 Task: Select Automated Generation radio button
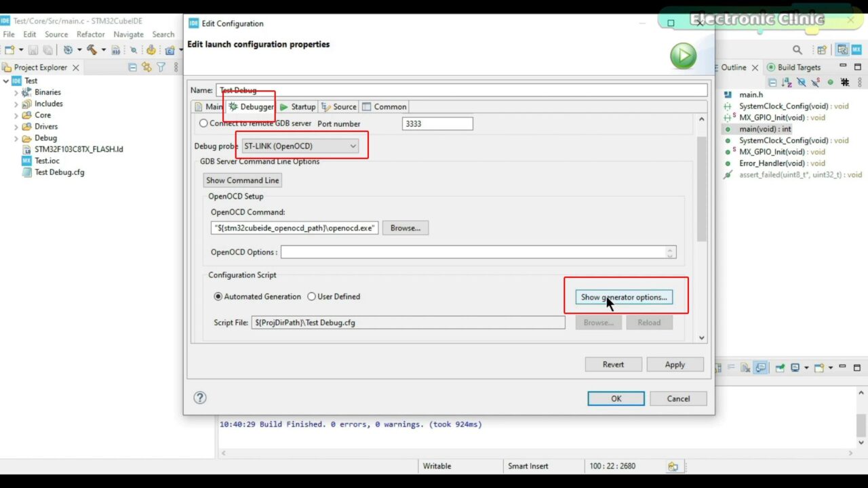(218, 296)
